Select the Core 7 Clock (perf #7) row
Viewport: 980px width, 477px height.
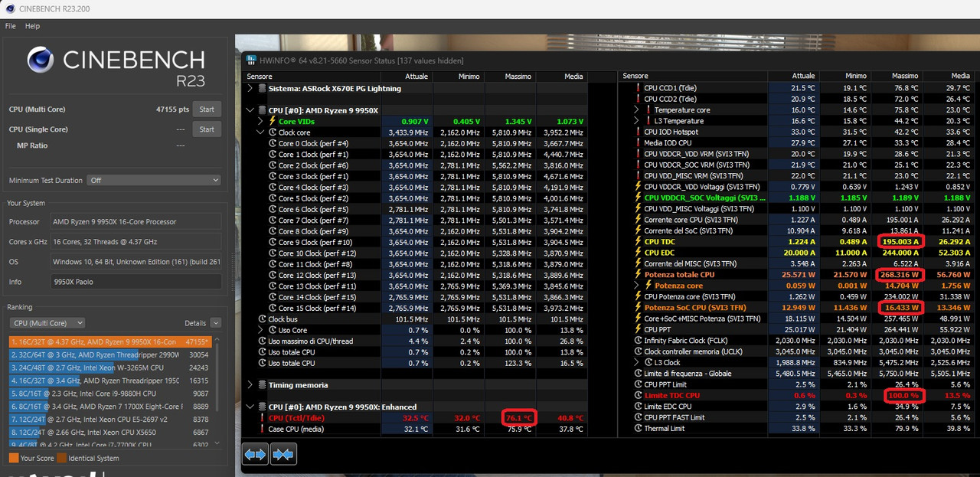tap(415, 220)
